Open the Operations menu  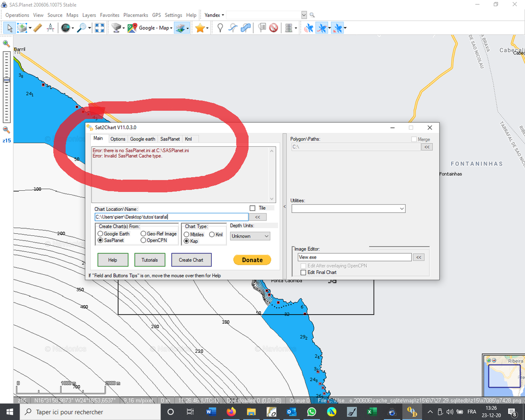click(17, 15)
